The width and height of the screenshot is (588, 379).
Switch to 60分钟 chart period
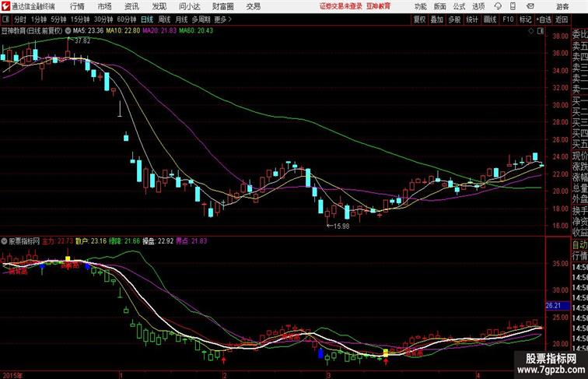(x=127, y=19)
